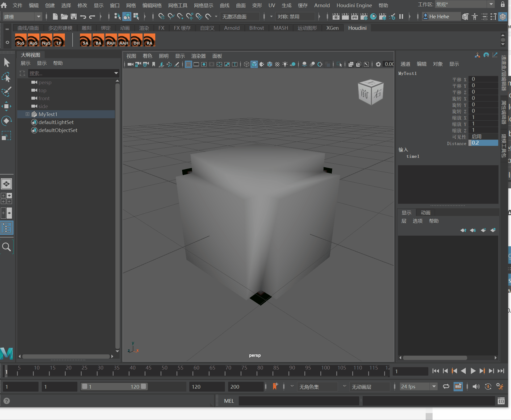The width and height of the screenshot is (511, 420).
Task: Pause the Arnold IPR with pause icon
Action: pyautogui.click(x=401, y=16)
